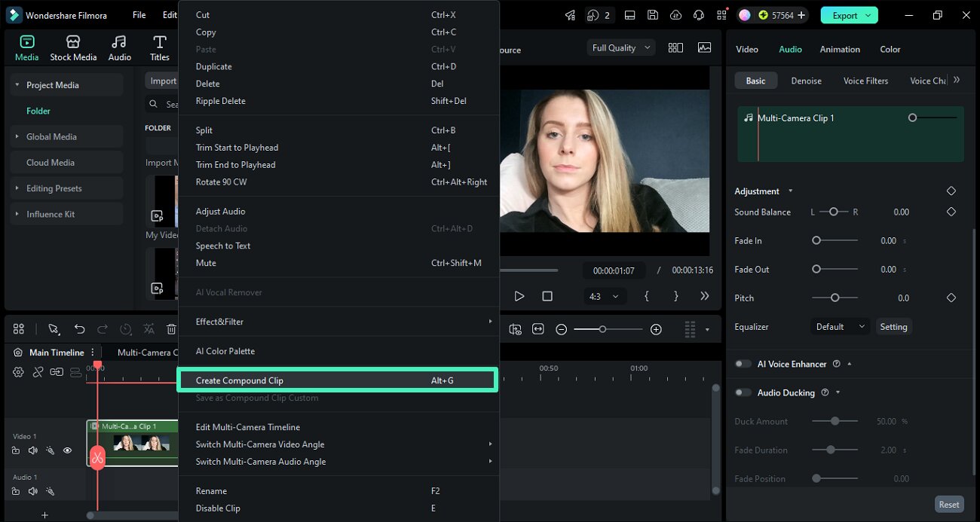Click the Undo arrow in timeline toolbar
980x522 pixels.
click(79, 329)
